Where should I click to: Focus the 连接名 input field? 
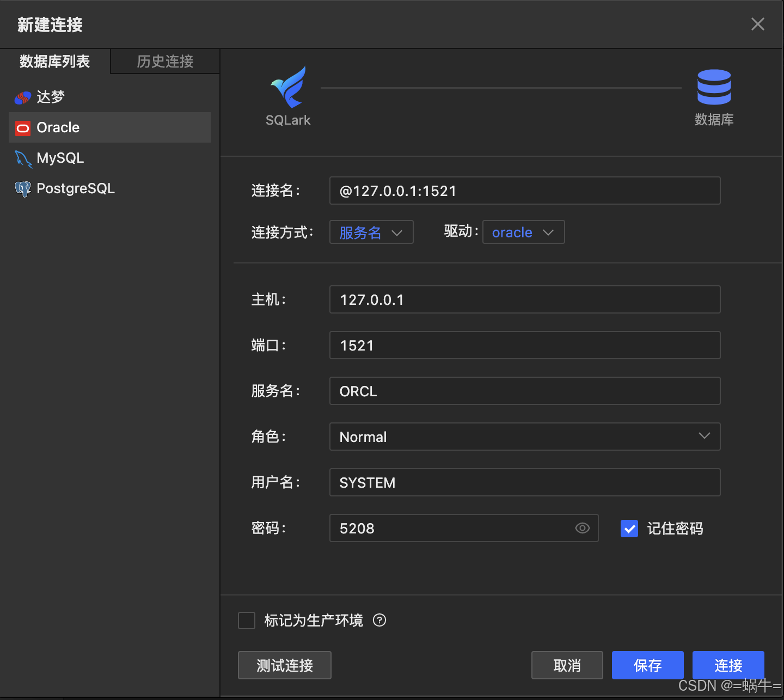pos(525,191)
